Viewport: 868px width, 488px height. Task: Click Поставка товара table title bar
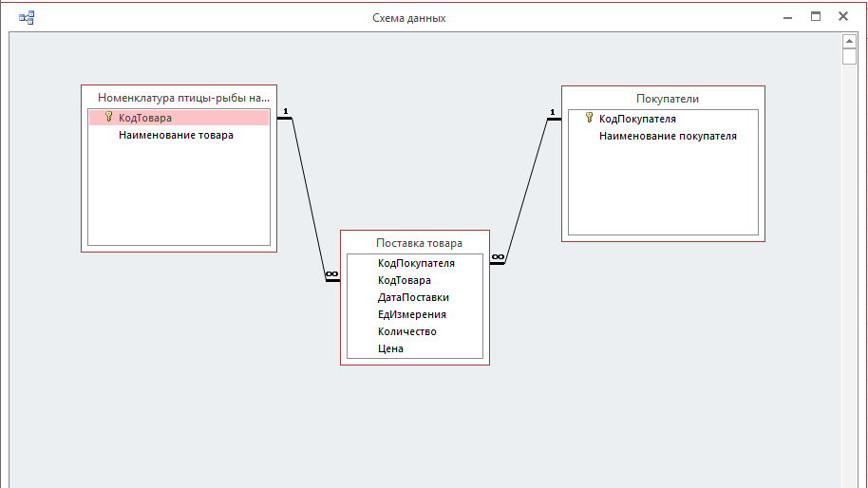pyautogui.click(x=415, y=243)
